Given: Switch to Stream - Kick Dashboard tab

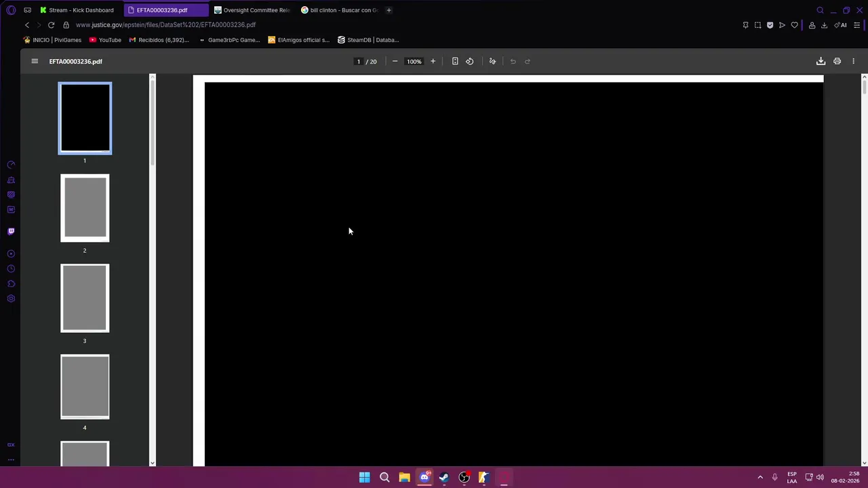Looking at the screenshot, I should (77, 10).
